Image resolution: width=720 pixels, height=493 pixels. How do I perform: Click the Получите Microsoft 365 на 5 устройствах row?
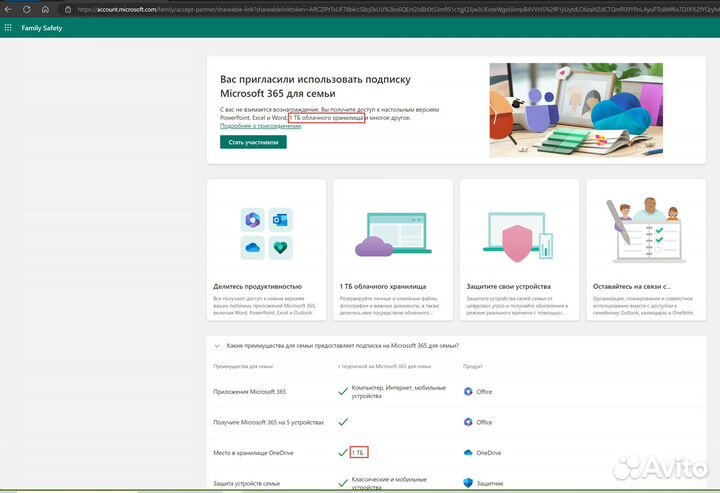[x=269, y=422]
